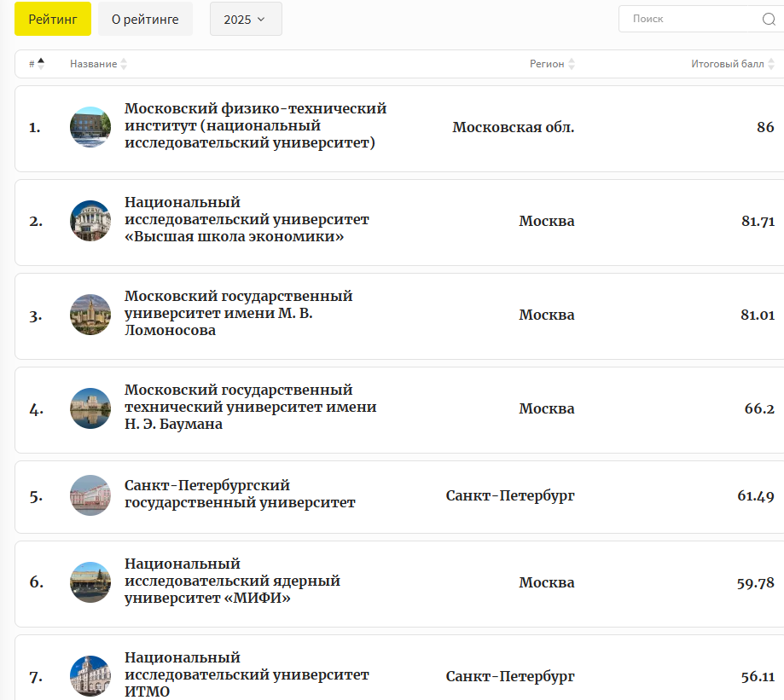Sort by rank number column arrows
The image size is (784, 700).
pyautogui.click(x=41, y=64)
